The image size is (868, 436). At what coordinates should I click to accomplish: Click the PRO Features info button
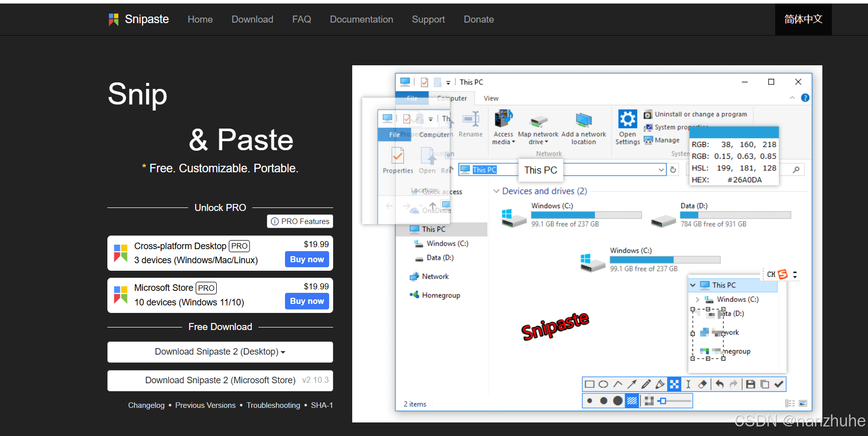300,221
